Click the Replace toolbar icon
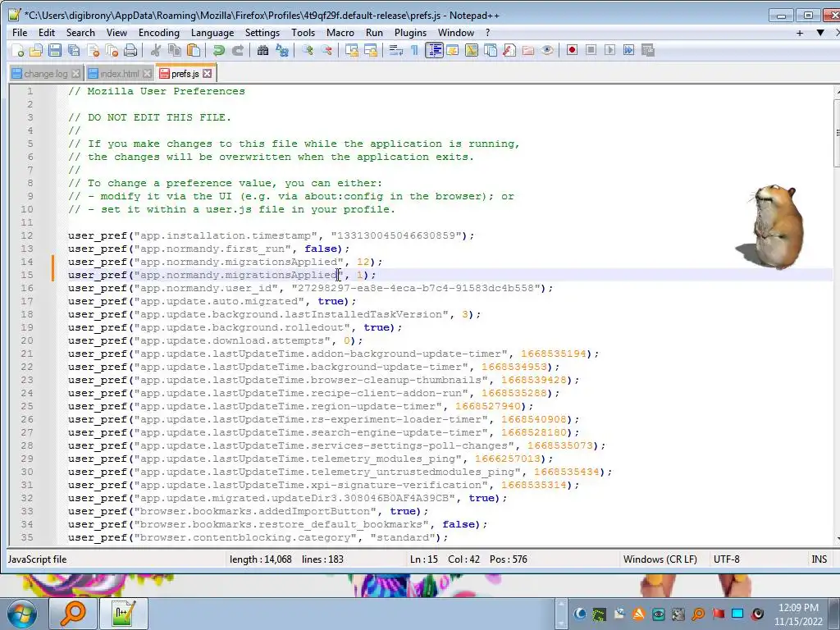 [282, 50]
